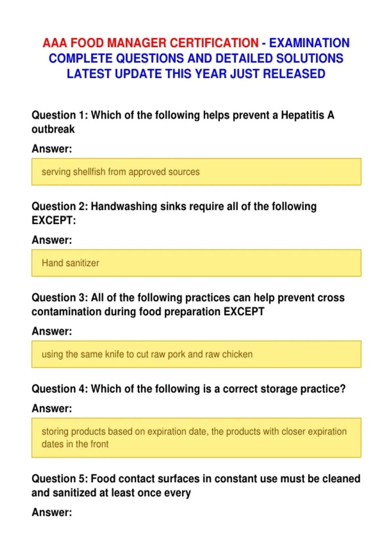392x556 pixels.
Task: Click Question 4 about correct storage practice
Action: click(188, 389)
